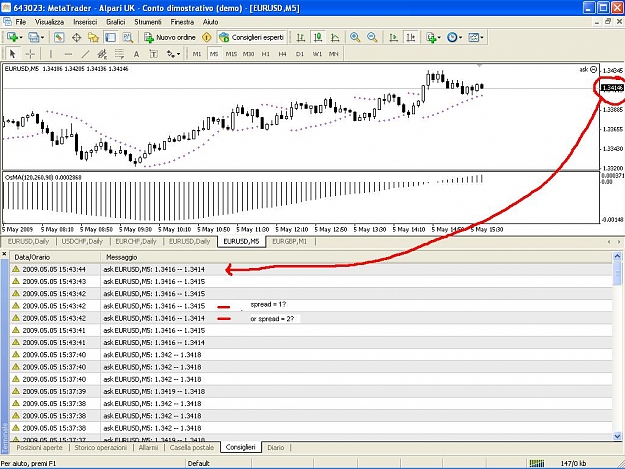Click the warning icon on the 15:43:44 row
The width and height of the screenshot is (625, 469).
(16, 269)
